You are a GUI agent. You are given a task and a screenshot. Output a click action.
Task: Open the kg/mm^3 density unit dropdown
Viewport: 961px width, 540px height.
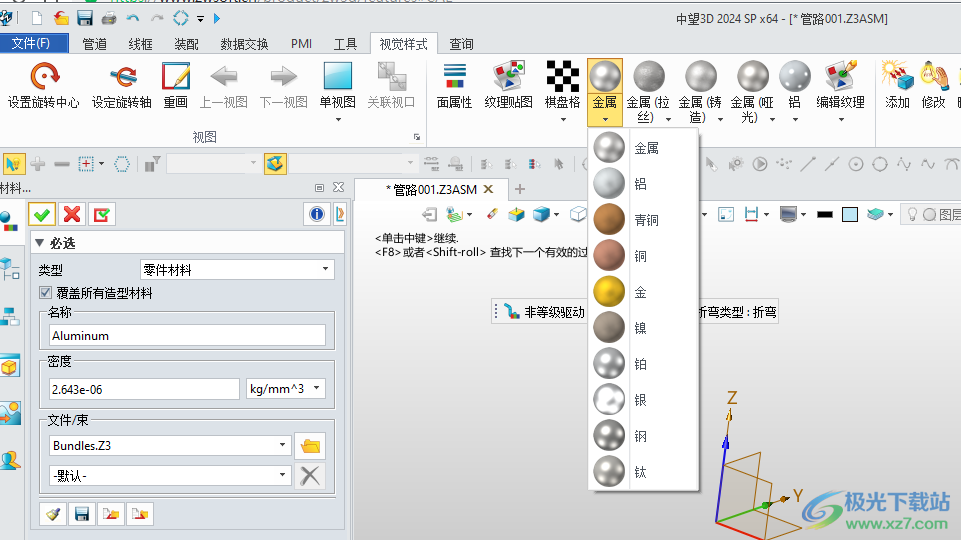coord(285,389)
